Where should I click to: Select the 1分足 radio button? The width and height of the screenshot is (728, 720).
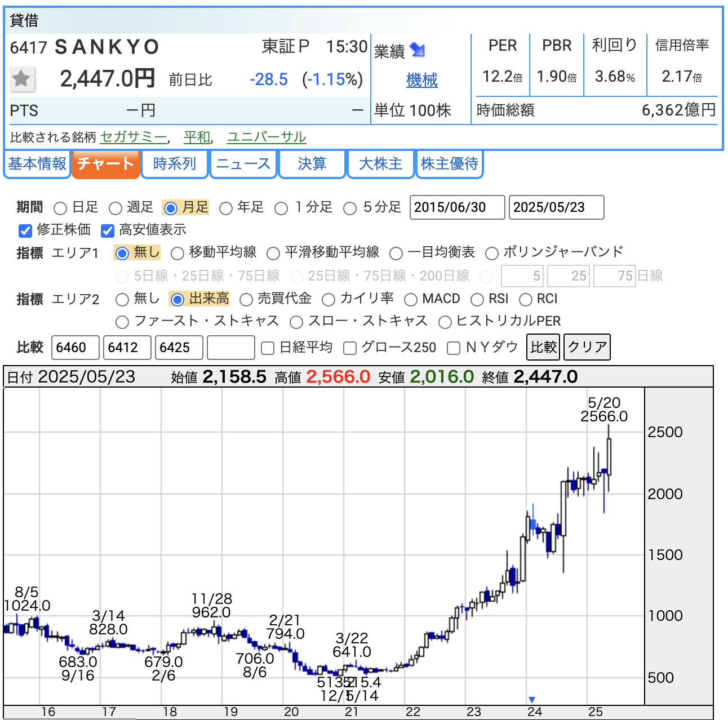click(x=281, y=208)
